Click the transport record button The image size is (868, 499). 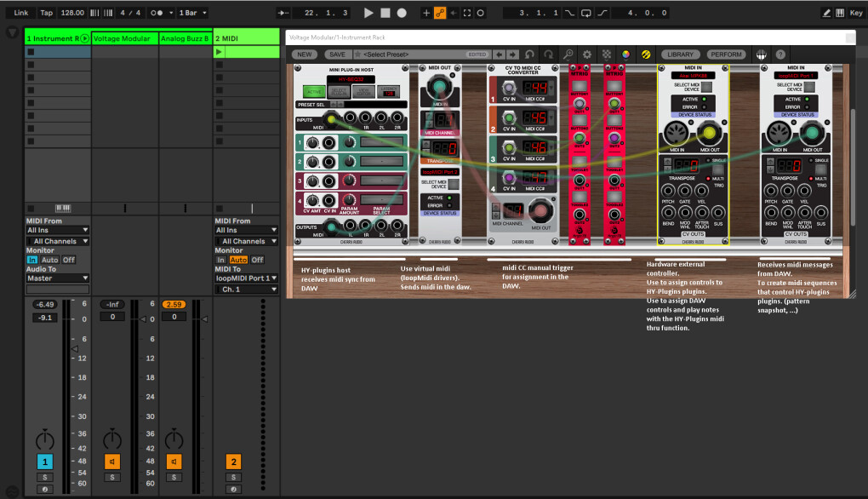402,13
